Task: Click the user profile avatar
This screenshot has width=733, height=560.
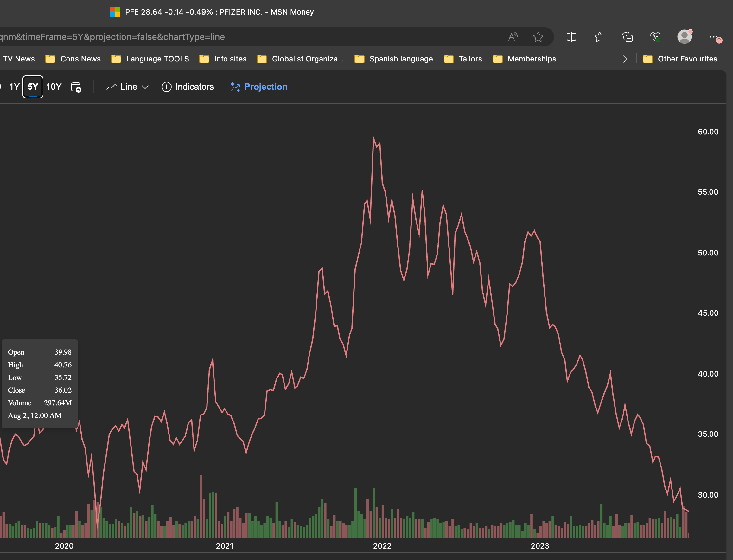Action: coord(684,37)
